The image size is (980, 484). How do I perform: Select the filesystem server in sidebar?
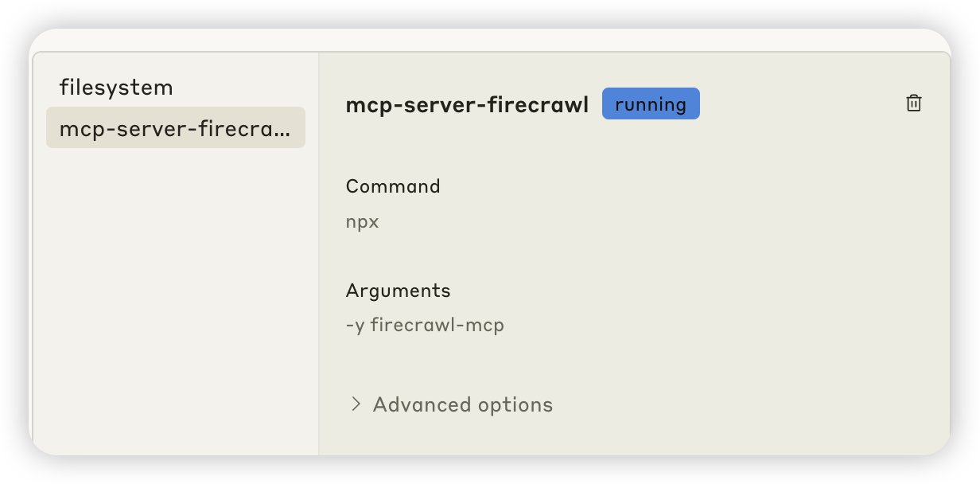(175, 88)
